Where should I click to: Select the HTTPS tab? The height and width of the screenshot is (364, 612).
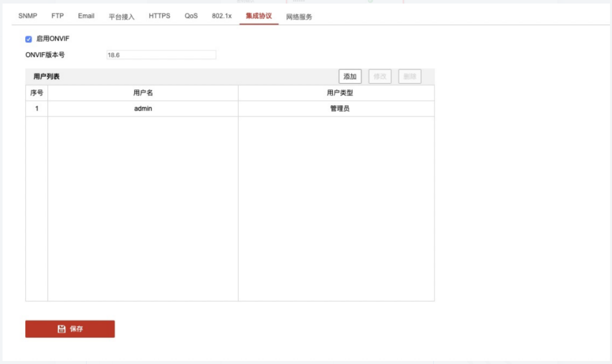tap(159, 16)
